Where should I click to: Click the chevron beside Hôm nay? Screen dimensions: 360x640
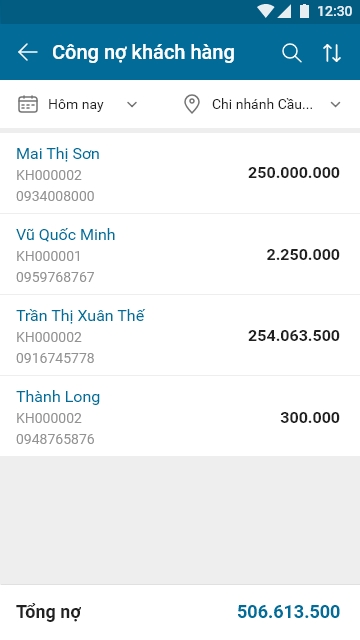click(x=132, y=104)
